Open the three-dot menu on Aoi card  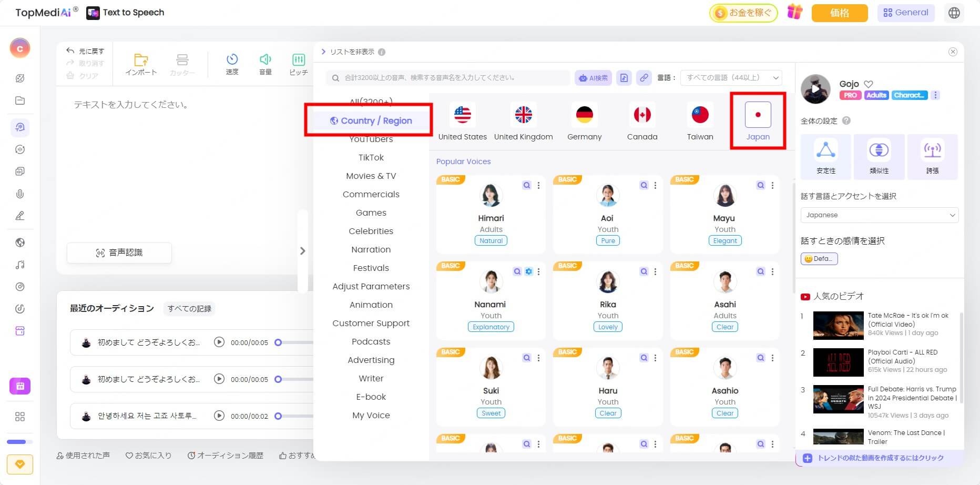pyautogui.click(x=655, y=185)
